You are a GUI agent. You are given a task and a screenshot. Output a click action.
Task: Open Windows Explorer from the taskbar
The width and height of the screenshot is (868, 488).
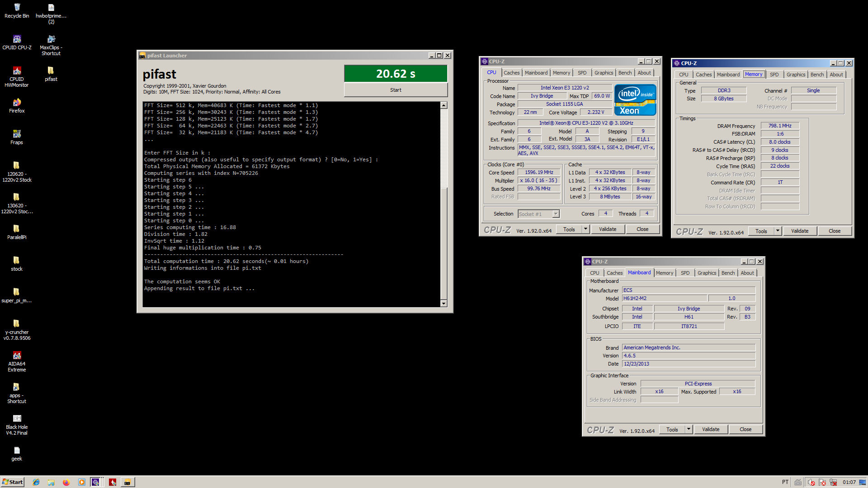(x=51, y=482)
